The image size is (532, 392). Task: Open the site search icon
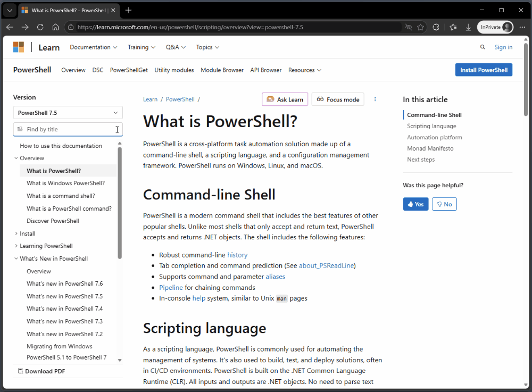coord(483,47)
